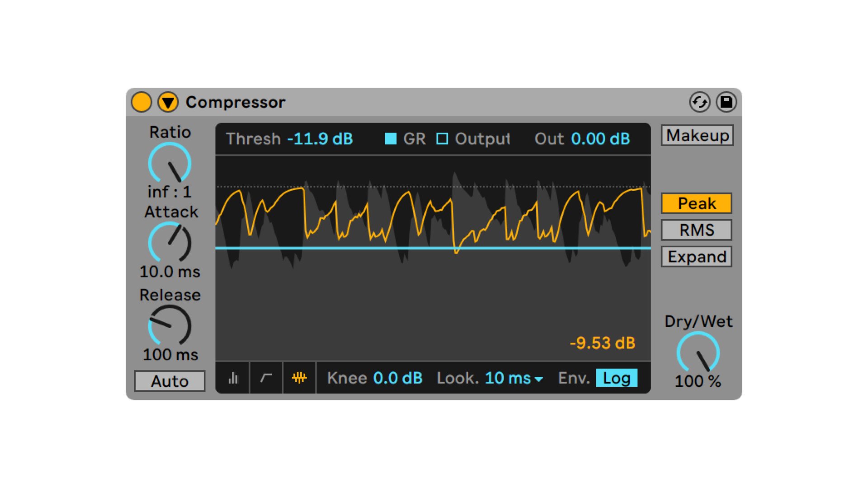Open the Lookahead 10 ms dropdown

coord(514,378)
